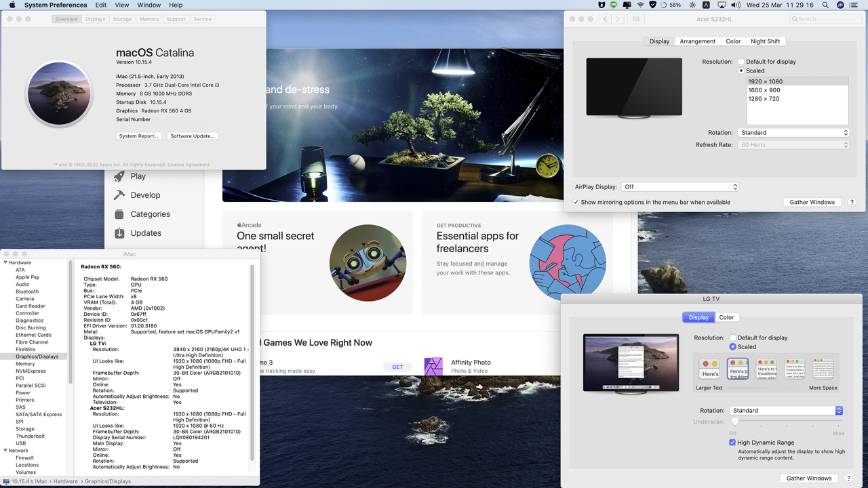Click the AirPlay icon in the menu bar
Viewport: 868px width, 488px height.
(x=722, y=5)
